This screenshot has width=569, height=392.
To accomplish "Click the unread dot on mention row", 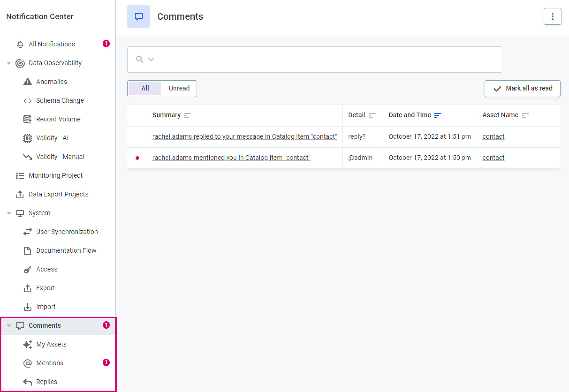I will point(137,158).
